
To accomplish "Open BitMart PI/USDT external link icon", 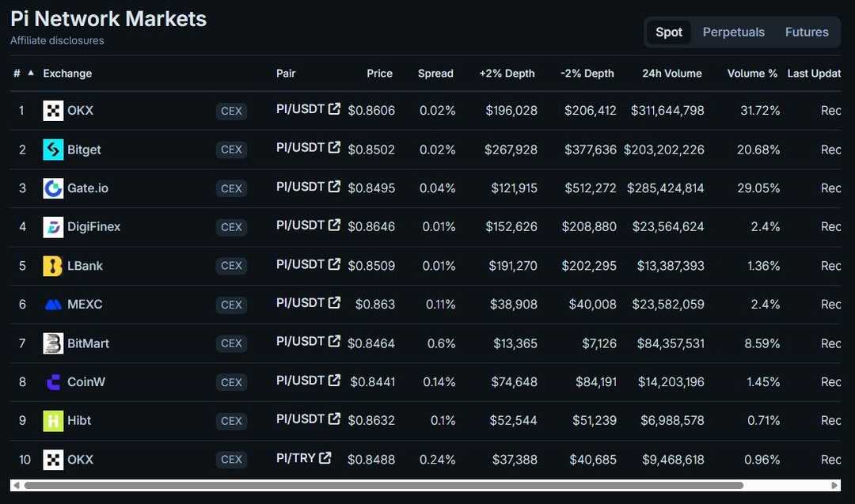I will coord(334,340).
